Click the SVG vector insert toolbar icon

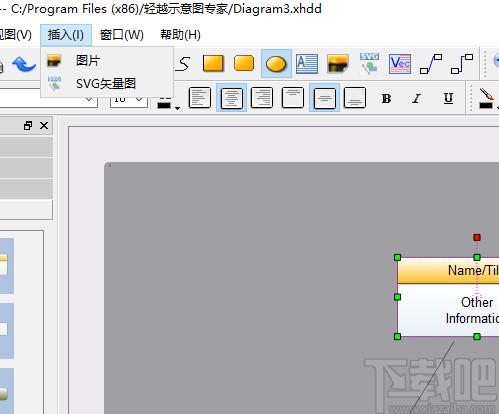369,63
